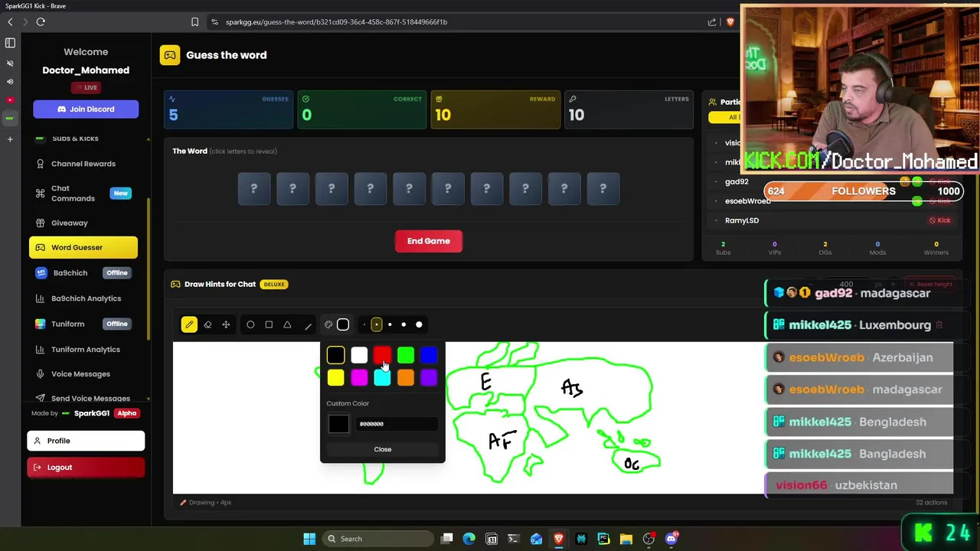Viewport: 980px width, 551px height.
Task: Open the Profile button
Action: click(x=86, y=441)
